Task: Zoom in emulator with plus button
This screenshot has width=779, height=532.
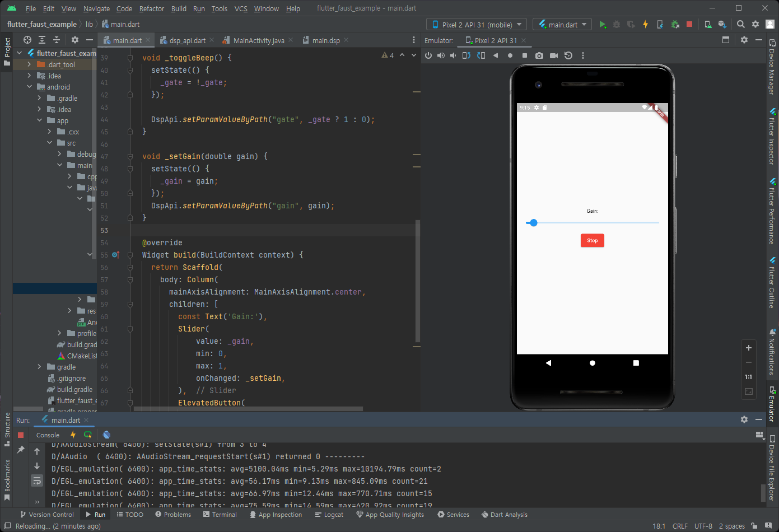Action: [749, 348]
